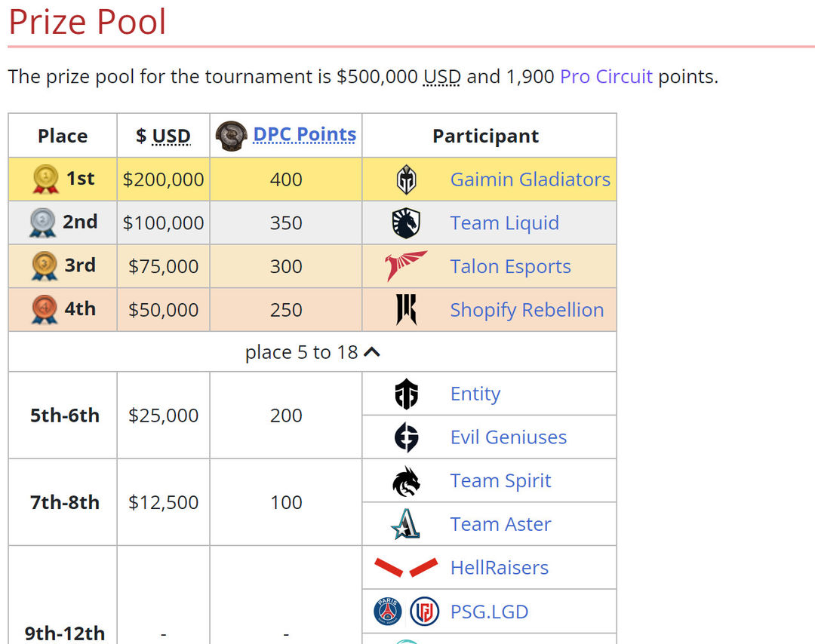Click the gold first place medal

46,179
